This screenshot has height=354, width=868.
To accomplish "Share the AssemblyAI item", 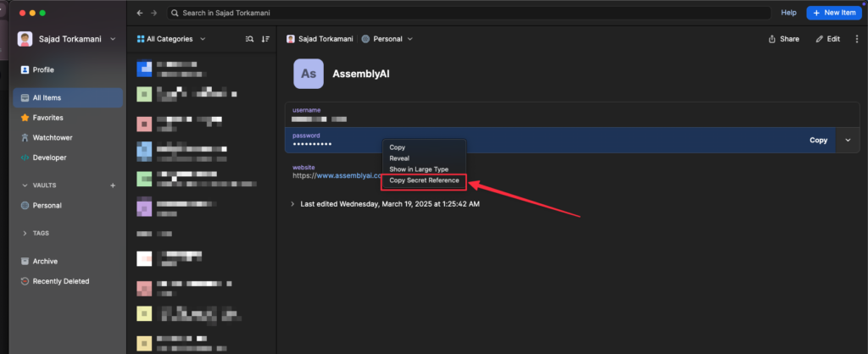I will coord(784,39).
